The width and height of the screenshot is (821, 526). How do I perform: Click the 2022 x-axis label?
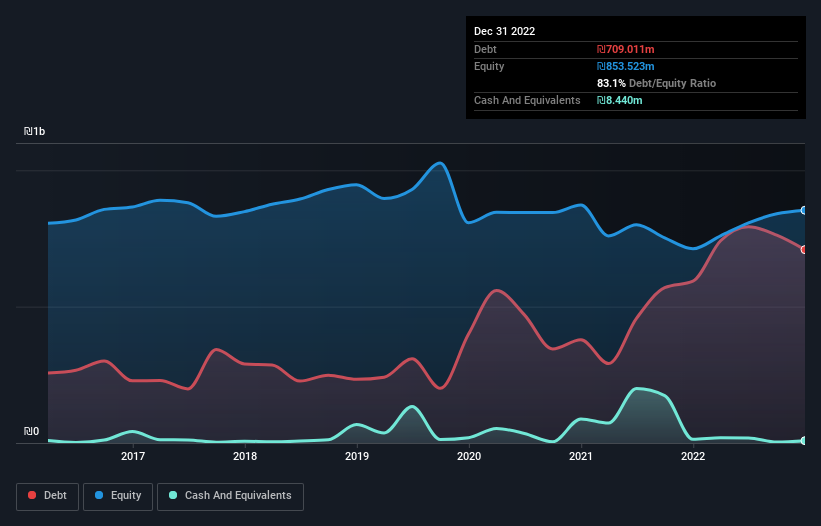(693, 456)
